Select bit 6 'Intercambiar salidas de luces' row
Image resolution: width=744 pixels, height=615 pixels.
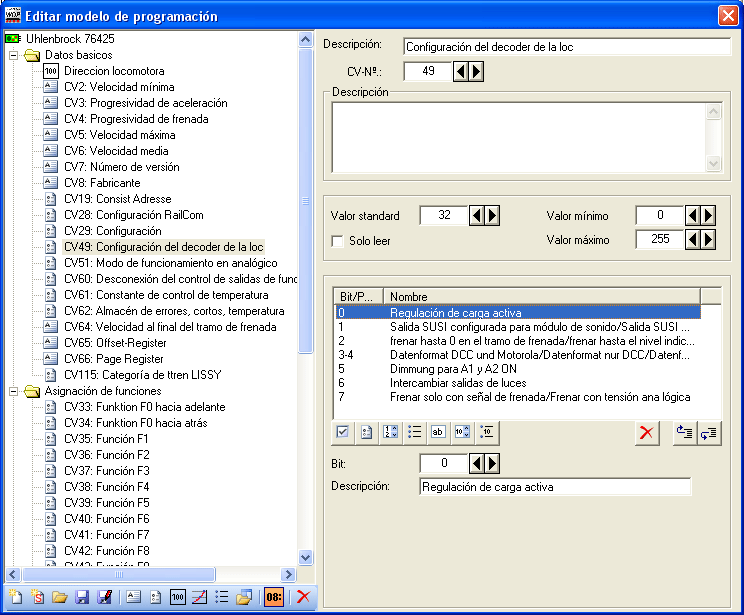coord(517,383)
